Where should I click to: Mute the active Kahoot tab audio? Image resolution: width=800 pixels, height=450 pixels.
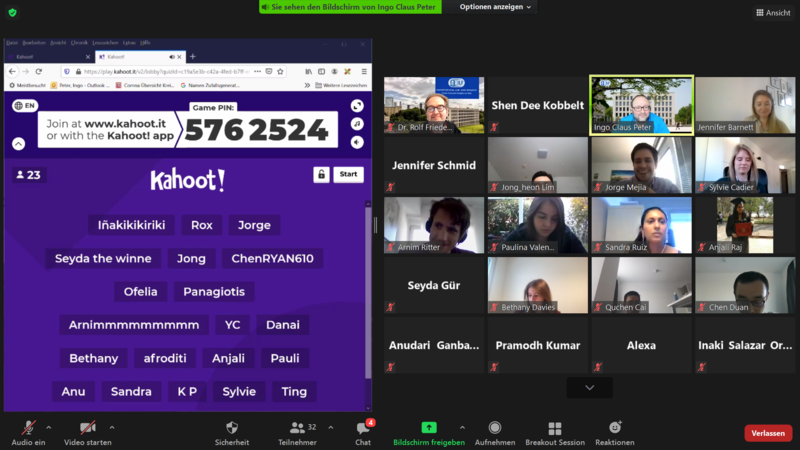coord(171,57)
